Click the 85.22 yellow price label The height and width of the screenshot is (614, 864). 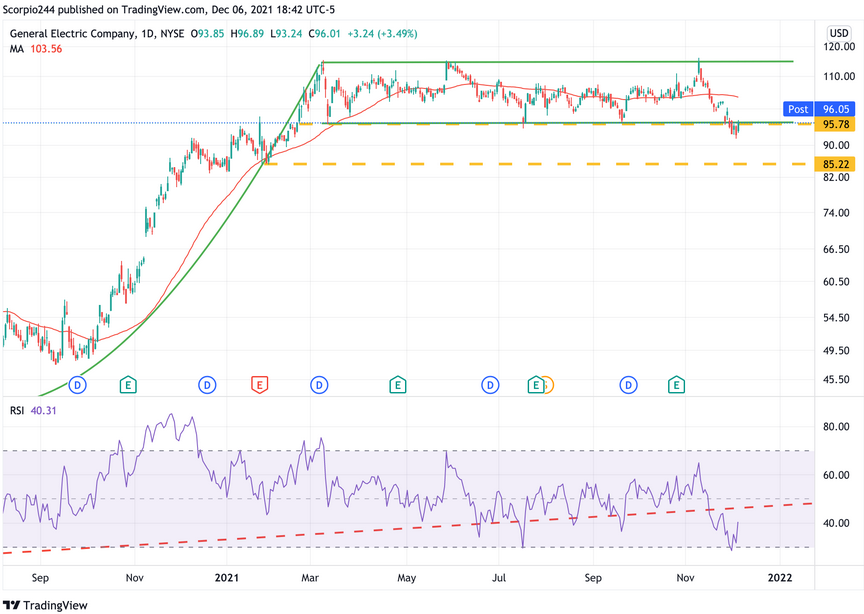point(835,164)
